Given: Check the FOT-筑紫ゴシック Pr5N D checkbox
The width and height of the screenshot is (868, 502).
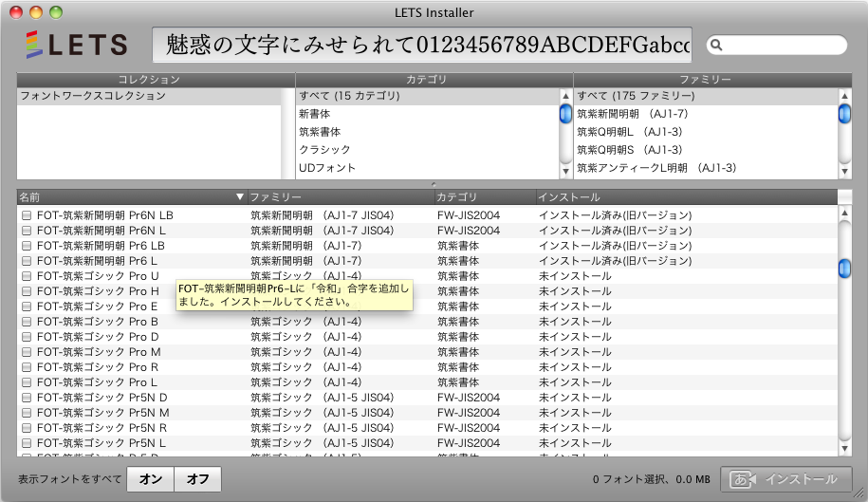Looking at the screenshot, I should tap(27, 398).
